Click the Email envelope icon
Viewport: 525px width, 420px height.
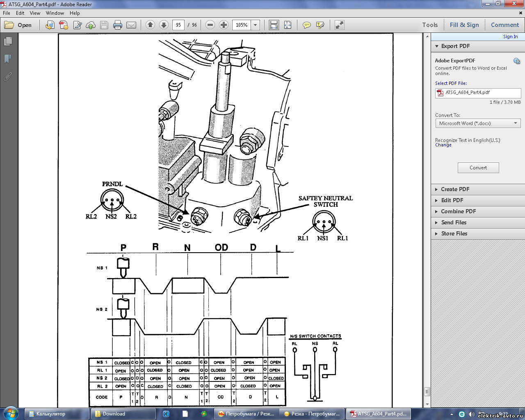[x=131, y=25]
